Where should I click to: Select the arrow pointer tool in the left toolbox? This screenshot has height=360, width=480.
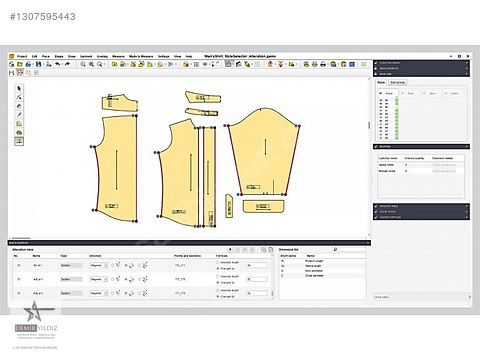pos(19,88)
